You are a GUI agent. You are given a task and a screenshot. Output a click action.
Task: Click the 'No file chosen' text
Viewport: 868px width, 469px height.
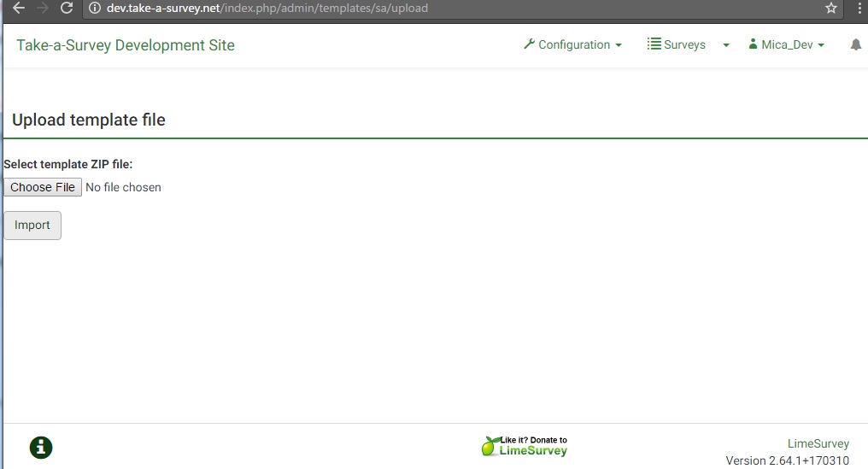pyautogui.click(x=123, y=187)
